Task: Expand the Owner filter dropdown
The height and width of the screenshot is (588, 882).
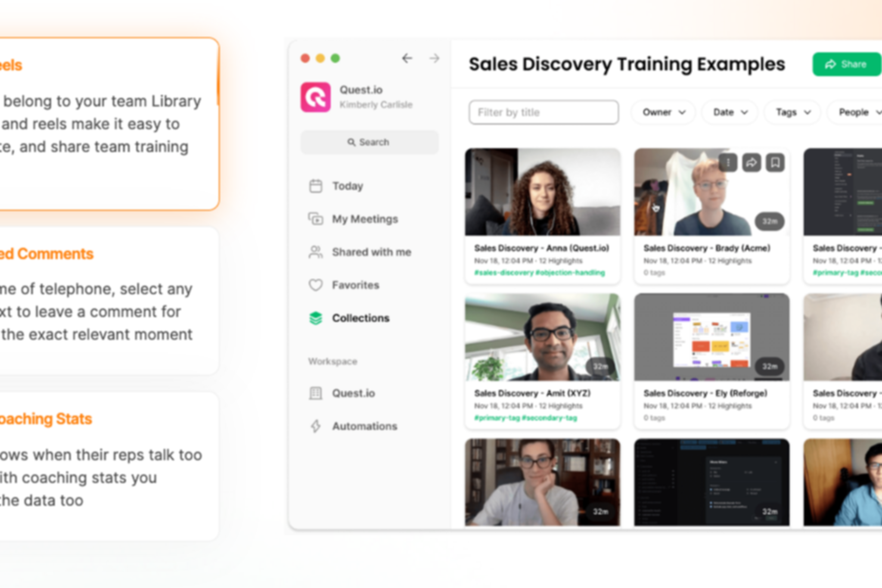Action: point(663,112)
